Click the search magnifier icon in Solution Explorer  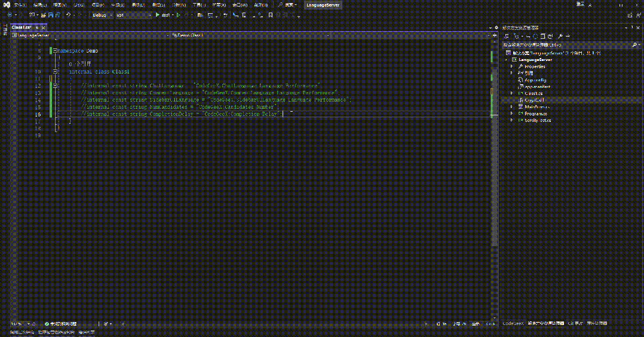pyautogui.click(x=634, y=45)
